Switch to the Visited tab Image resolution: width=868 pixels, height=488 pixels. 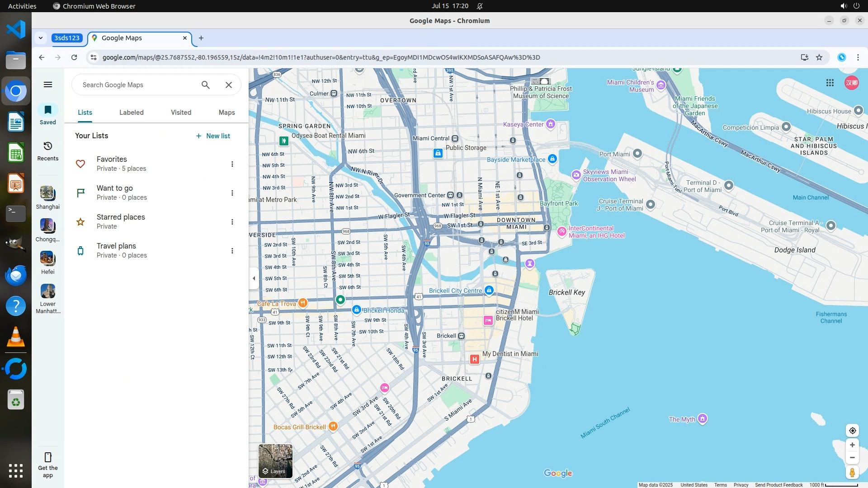[181, 113]
